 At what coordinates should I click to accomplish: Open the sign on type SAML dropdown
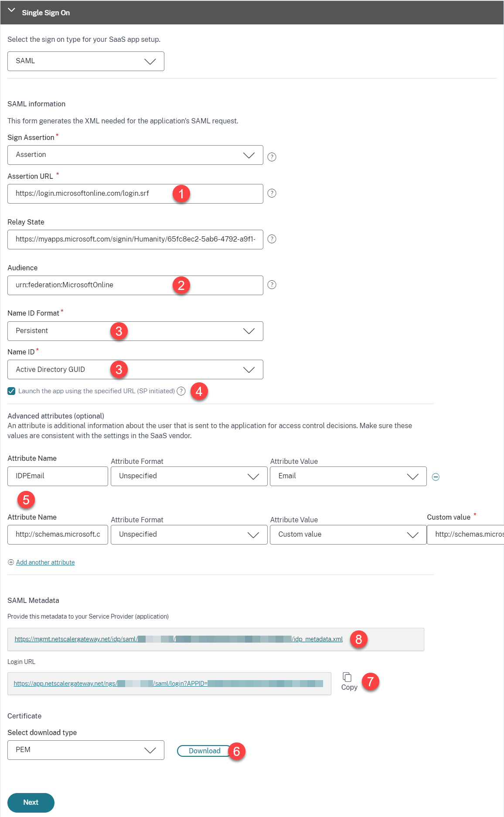85,61
